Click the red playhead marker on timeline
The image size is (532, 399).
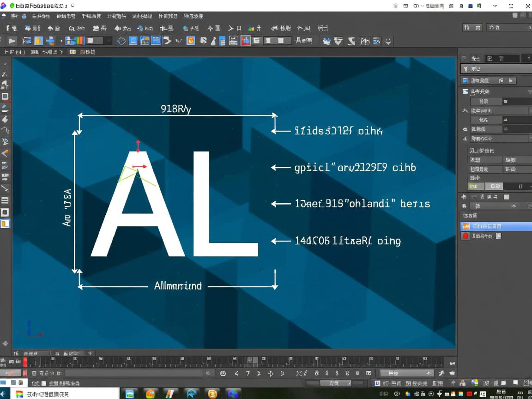pyautogui.click(x=25, y=362)
